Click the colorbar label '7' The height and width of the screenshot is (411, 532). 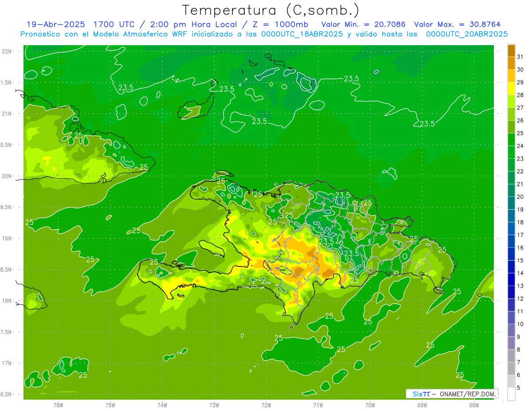click(x=519, y=362)
